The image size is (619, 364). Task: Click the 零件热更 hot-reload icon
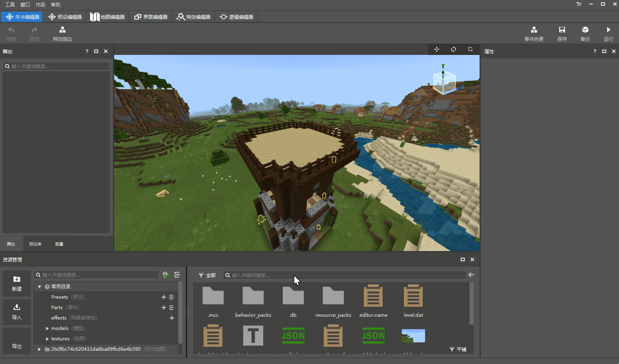(x=534, y=30)
